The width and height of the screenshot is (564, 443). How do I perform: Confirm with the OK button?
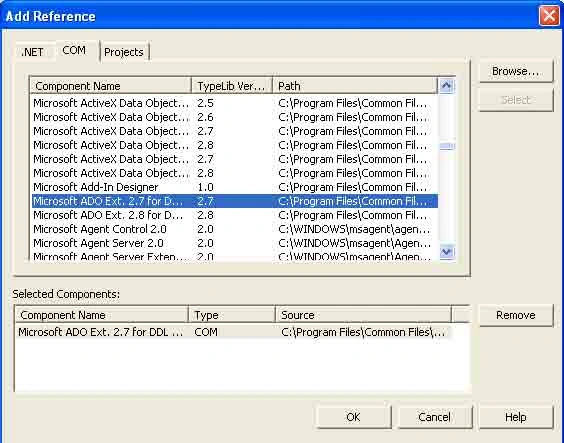coord(353,417)
